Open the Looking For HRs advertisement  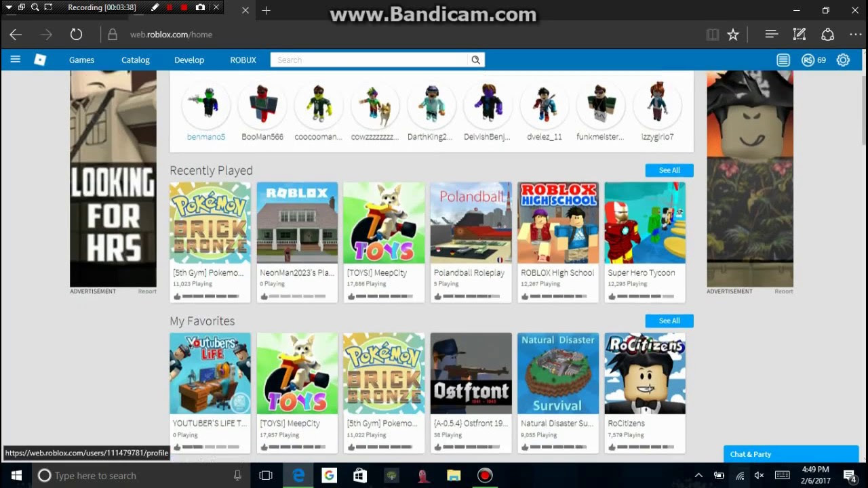coord(113,179)
